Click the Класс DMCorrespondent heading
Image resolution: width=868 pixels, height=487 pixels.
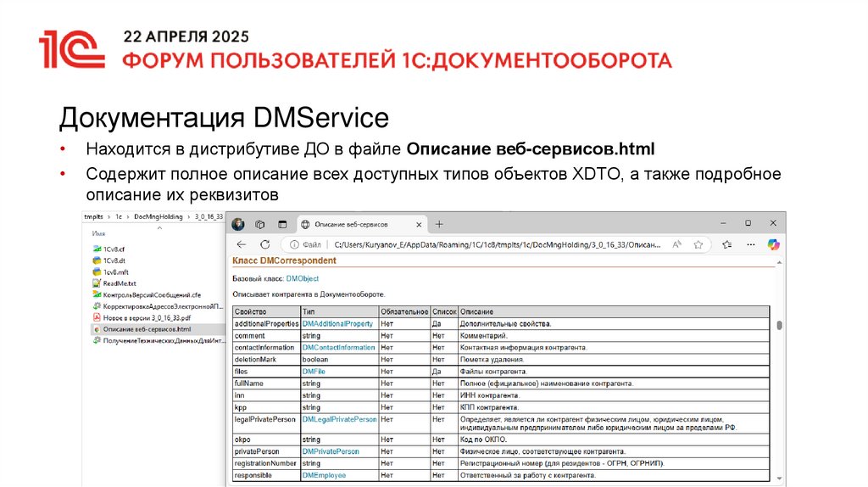click(284, 260)
